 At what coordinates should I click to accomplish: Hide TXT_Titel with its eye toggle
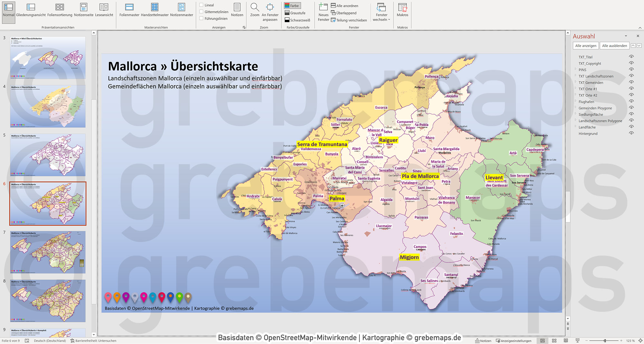[x=631, y=57]
